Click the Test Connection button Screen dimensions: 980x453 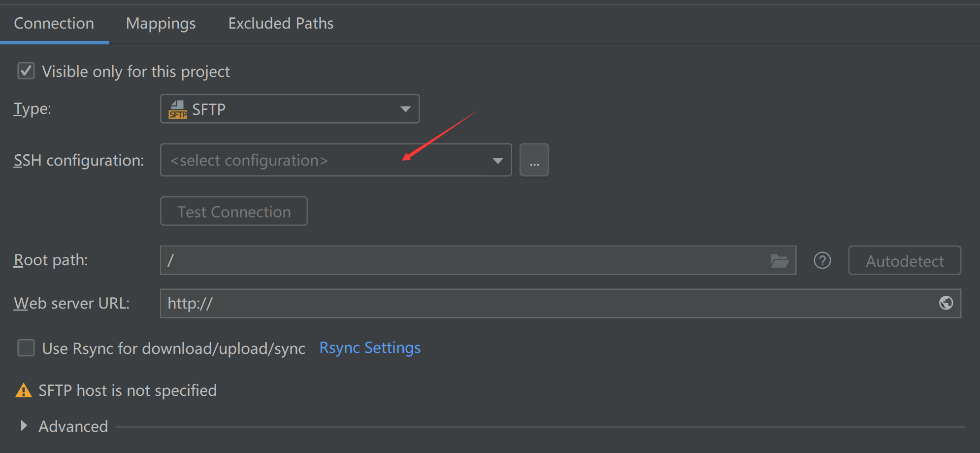[x=234, y=211]
